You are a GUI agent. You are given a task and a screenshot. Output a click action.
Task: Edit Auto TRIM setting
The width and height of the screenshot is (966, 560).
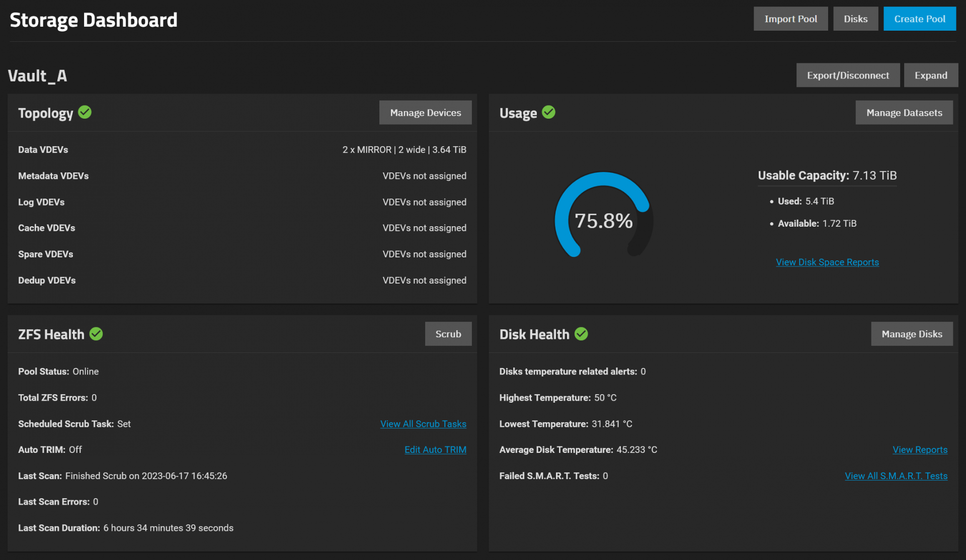pos(435,449)
